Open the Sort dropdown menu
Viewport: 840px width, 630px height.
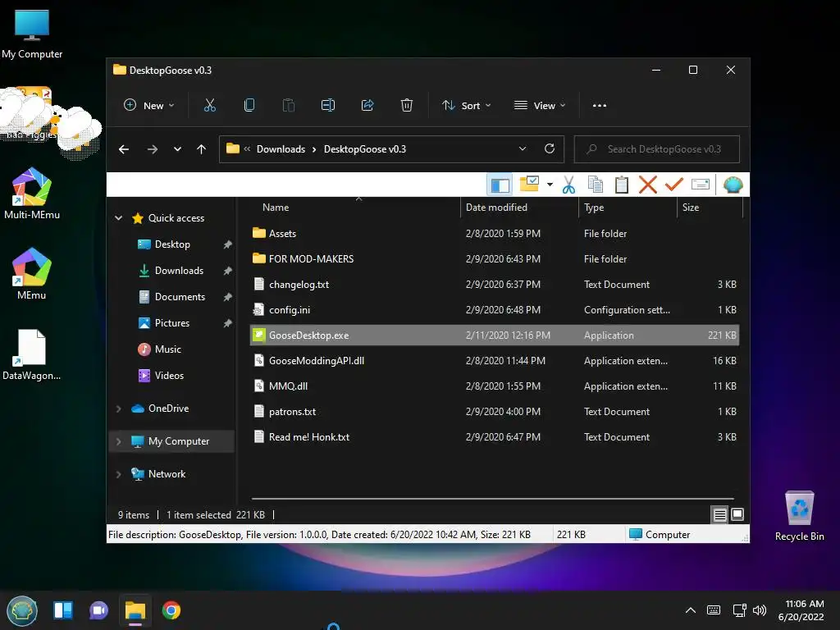(466, 106)
